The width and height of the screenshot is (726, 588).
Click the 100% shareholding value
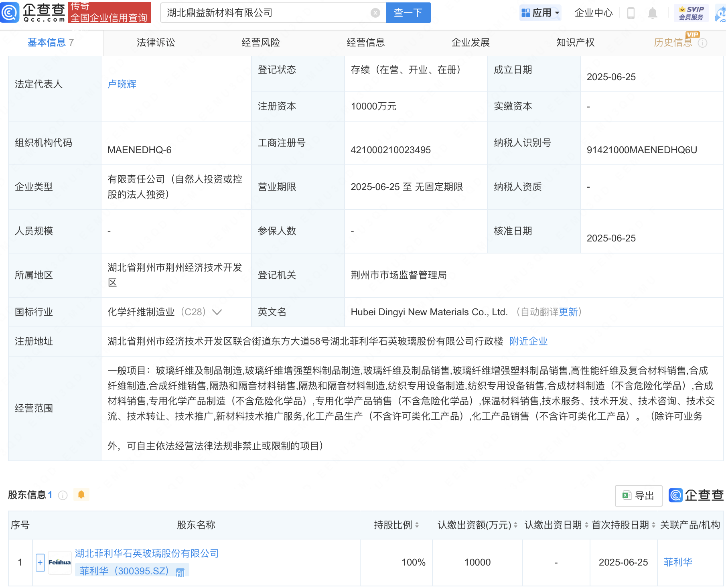(x=414, y=562)
